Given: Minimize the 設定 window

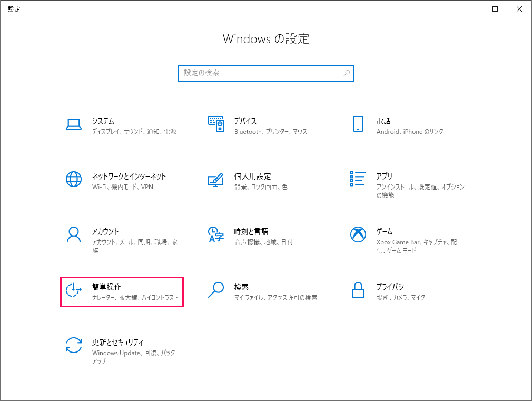Looking at the screenshot, I should coord(471,9).
